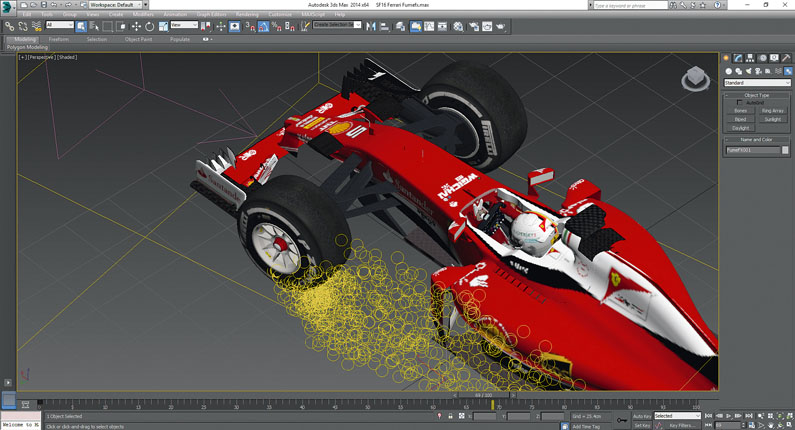The image size is (795, 430).
Task: Activate the Select Object tool
Action: pyautogui.click(x=81, y=26)
